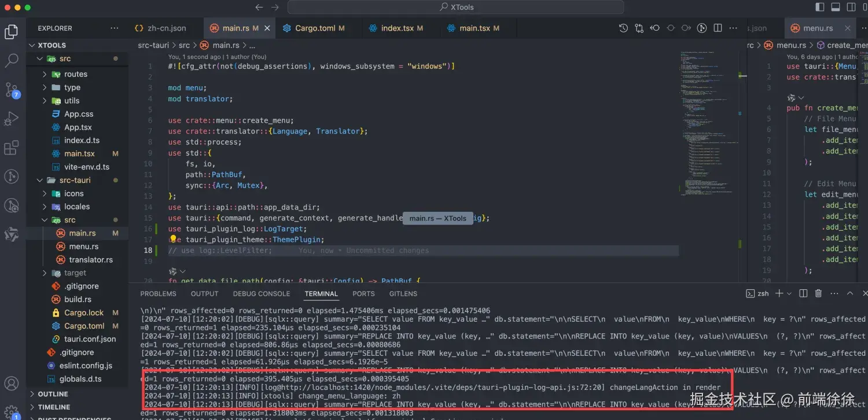The height and width of the screenshot is (420, 868).
Task: Open tauri.conf.json in the explorer
Action: coord(90,339)
